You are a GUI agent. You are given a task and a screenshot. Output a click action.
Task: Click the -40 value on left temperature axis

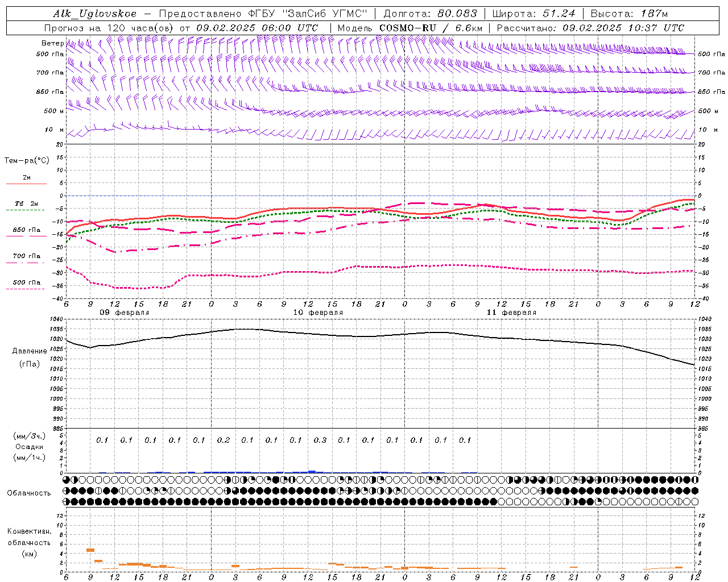[x=59, y=299]
